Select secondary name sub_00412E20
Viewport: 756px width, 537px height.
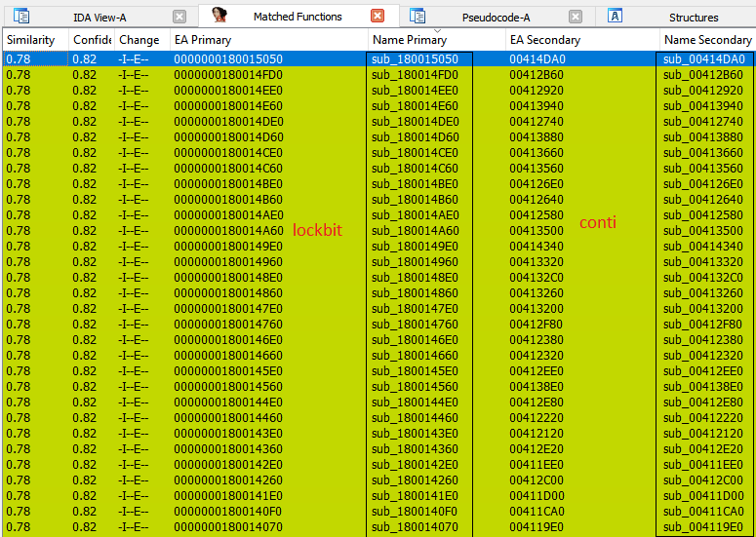click(703, 449)
